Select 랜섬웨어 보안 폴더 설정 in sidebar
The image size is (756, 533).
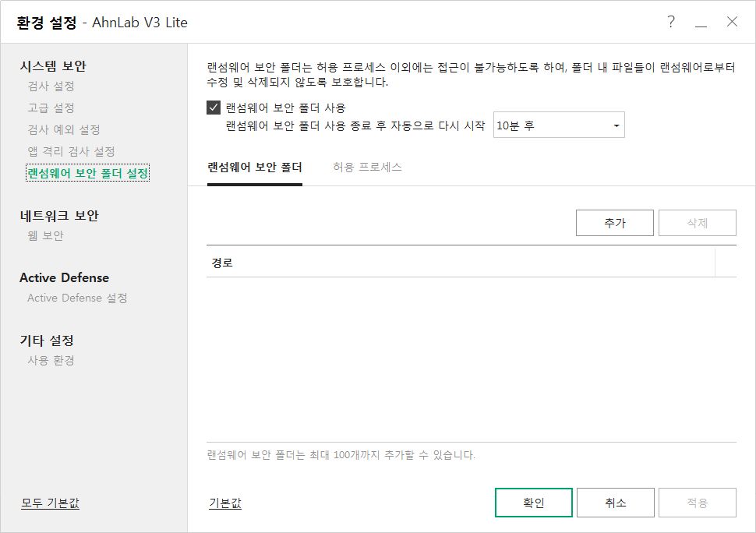click(88, 173)
